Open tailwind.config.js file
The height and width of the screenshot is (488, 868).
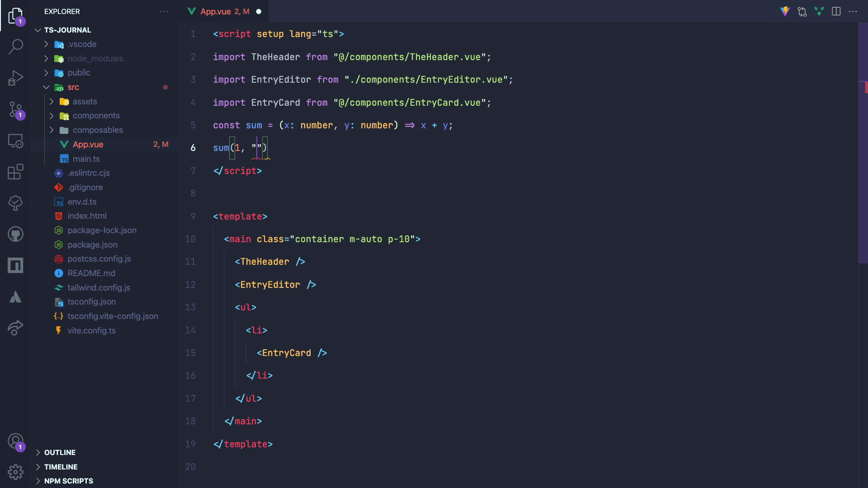coord(105,287)
